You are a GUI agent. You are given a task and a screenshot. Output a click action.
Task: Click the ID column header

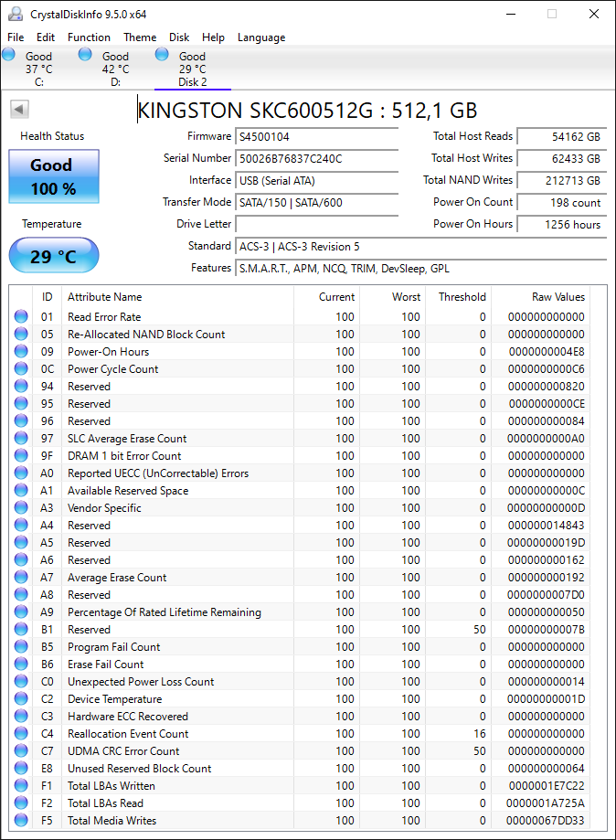48,297
